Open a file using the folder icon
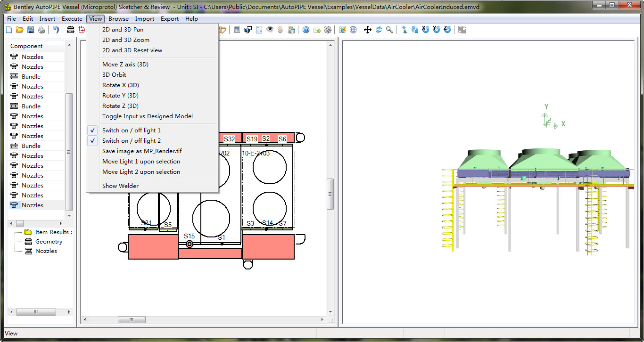This screenshot has width=644, height=342. click(20, 30)
